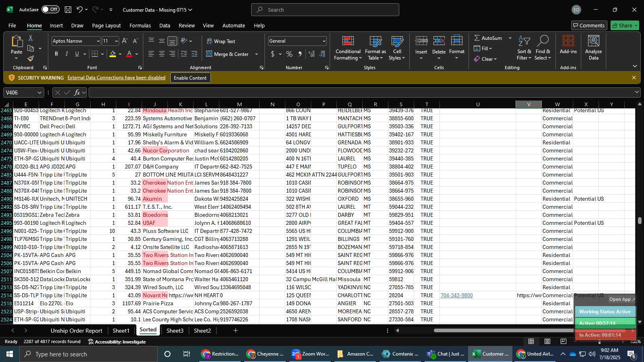Open the Formulas ribbon tab
The width and height of the screenshot is (644, 362).
click(x=140, y=25)
